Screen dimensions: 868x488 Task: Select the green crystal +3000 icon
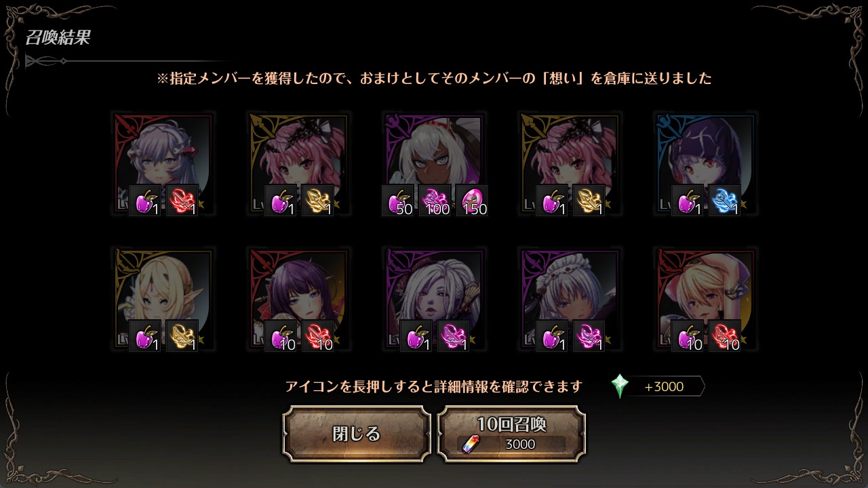pos(620,386)
